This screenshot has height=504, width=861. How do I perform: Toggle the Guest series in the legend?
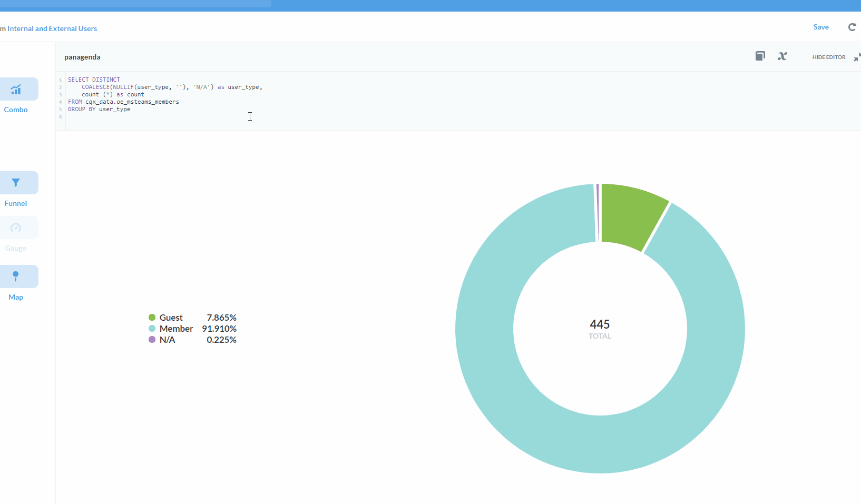(170, 318)
